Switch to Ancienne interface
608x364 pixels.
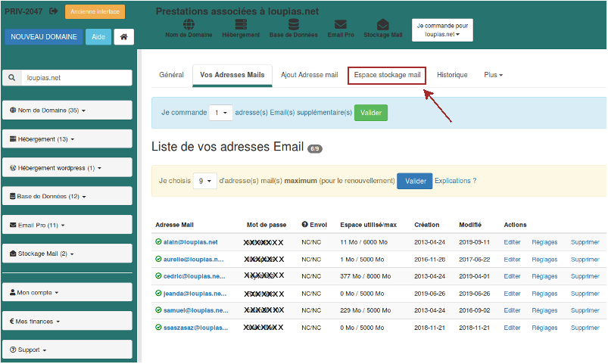tap(95, 11)
